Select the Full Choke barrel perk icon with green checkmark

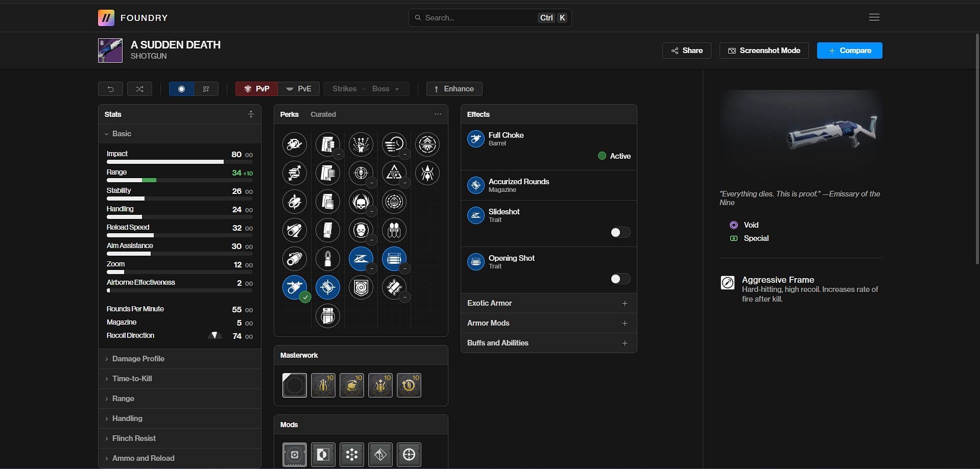(x=295, y=287)
